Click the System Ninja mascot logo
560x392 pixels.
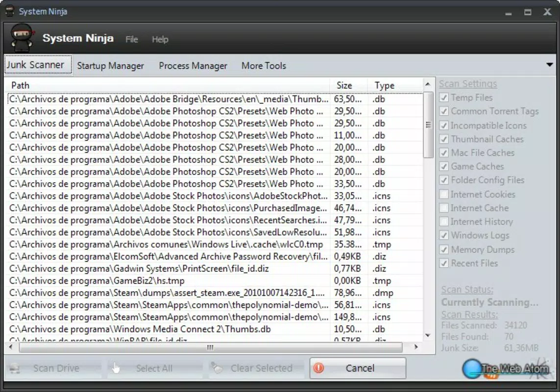22,38
